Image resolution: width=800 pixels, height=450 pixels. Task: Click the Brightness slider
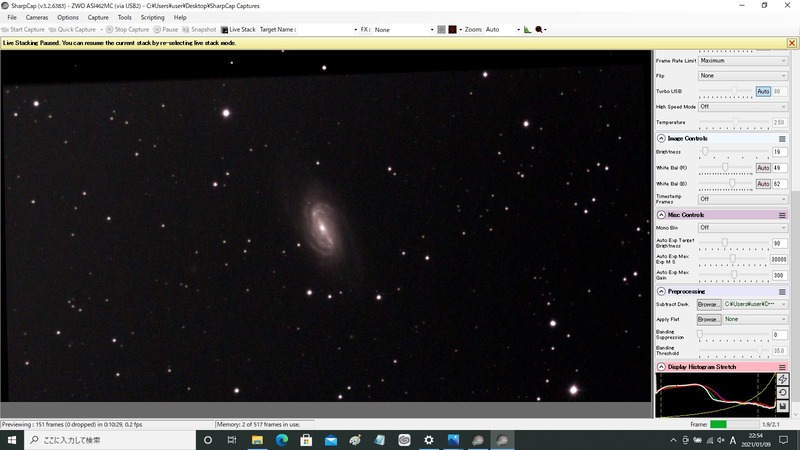734,152
